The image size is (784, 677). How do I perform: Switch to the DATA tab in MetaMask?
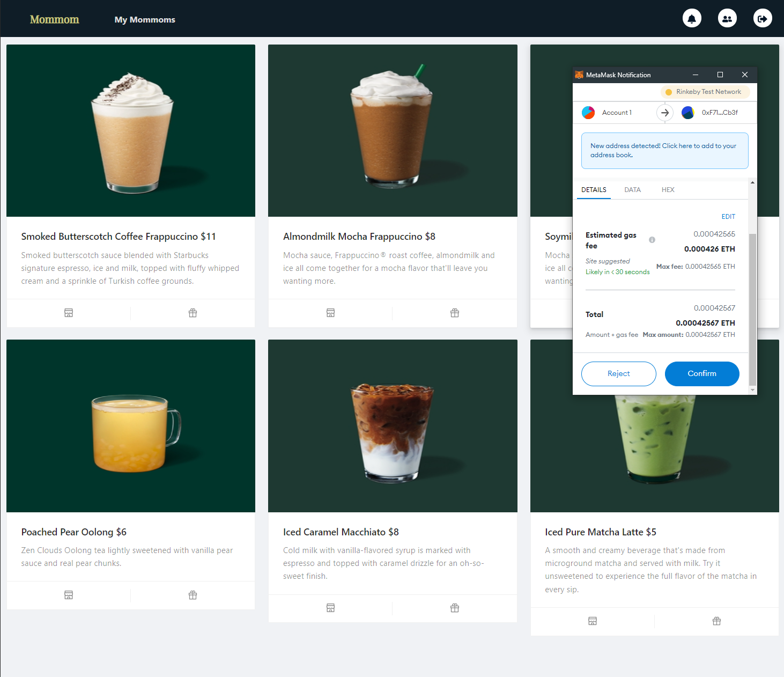pyautogui.click(x=633, y=190)
